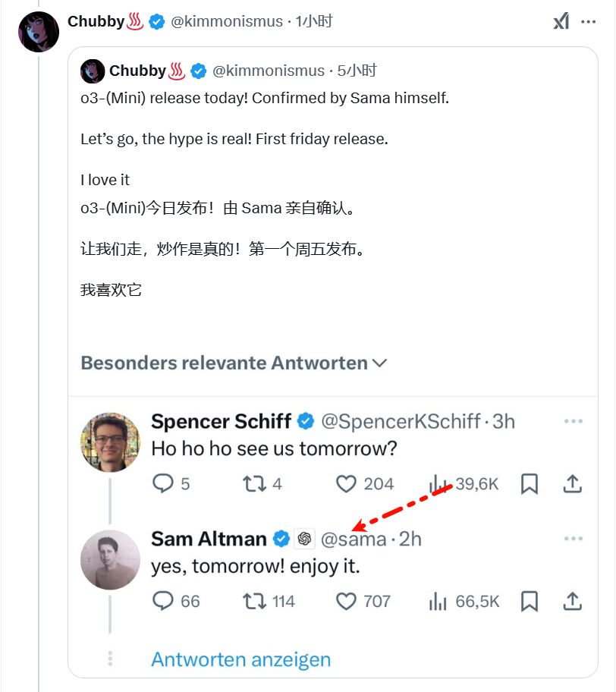Click Sam Altman's profile picture
Image resolution: width=616 pixels, height=692 pixels.
click(x=111, y=559)
